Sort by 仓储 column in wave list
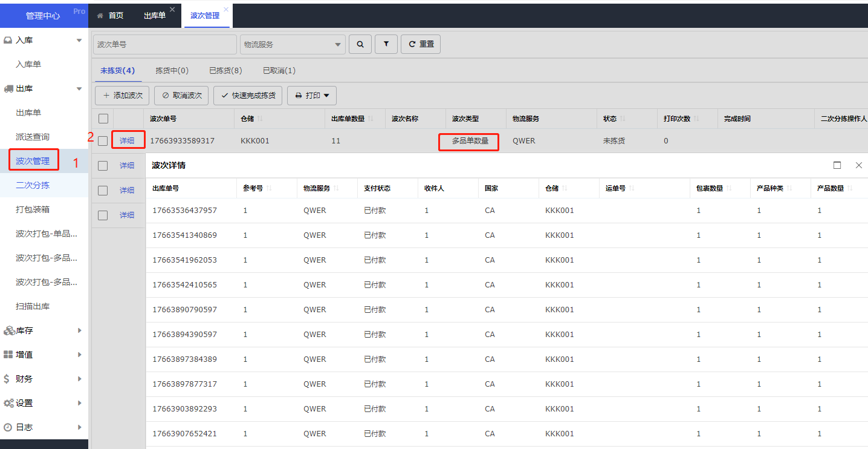 point(260,119)
